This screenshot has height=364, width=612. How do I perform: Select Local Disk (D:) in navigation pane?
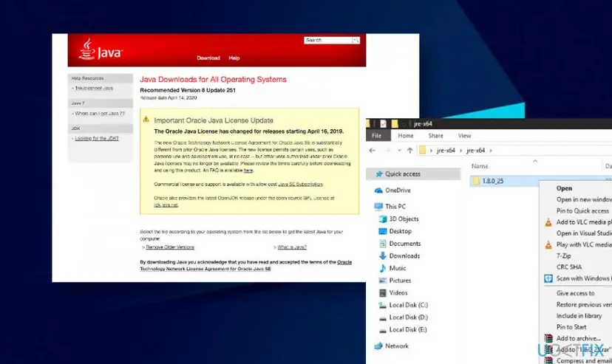[x=408, y=317]
